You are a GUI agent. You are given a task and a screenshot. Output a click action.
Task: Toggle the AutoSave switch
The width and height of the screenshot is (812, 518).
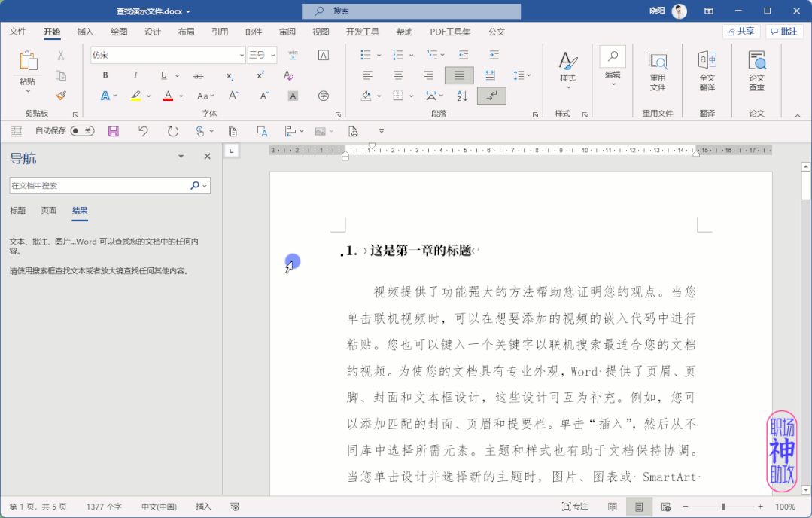[82, 130]
